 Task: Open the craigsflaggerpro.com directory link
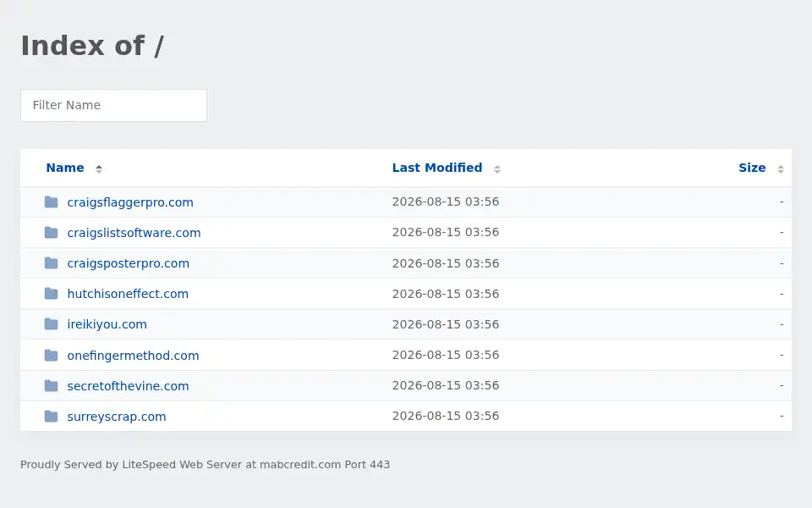130,202
